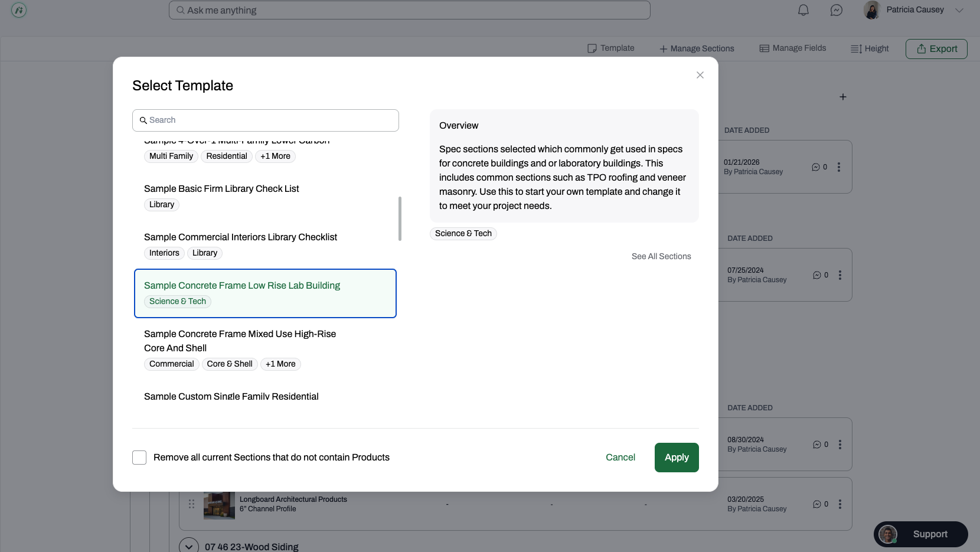Focus the template Search field

(x=266, y=120)
